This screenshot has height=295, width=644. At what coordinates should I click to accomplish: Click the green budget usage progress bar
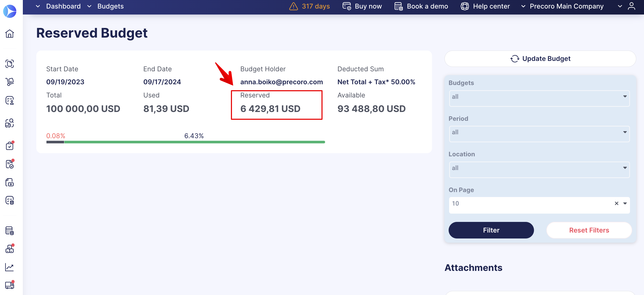point(195,142)
